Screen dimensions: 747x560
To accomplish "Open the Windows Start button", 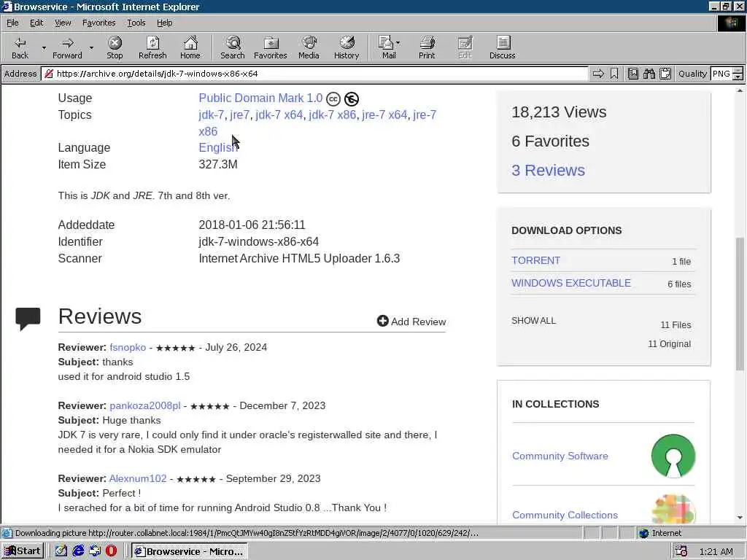I will 23,551.
